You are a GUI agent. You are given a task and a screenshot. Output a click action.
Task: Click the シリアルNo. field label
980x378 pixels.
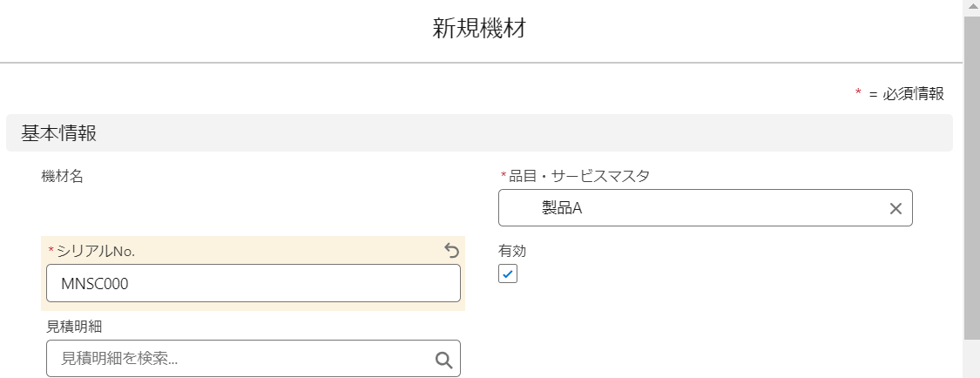tap(96, 251)
